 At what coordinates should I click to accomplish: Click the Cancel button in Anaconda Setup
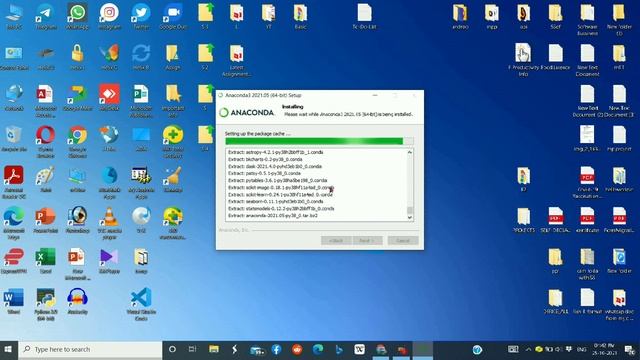(403, 240)
